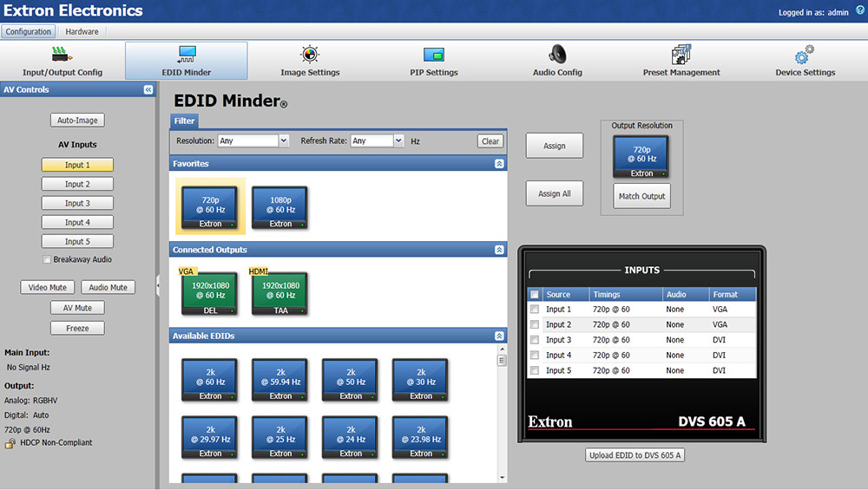Clear the EDID filter

tap(490, 141)
